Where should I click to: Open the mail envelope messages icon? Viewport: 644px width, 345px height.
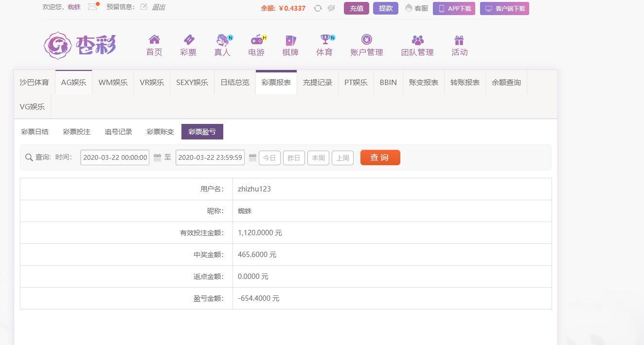(x=92, y=7)
